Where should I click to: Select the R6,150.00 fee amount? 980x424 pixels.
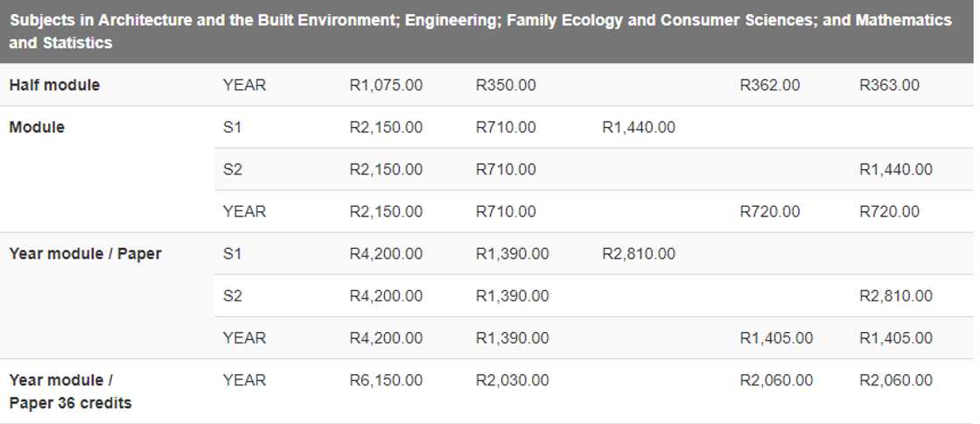pos(385,380)
